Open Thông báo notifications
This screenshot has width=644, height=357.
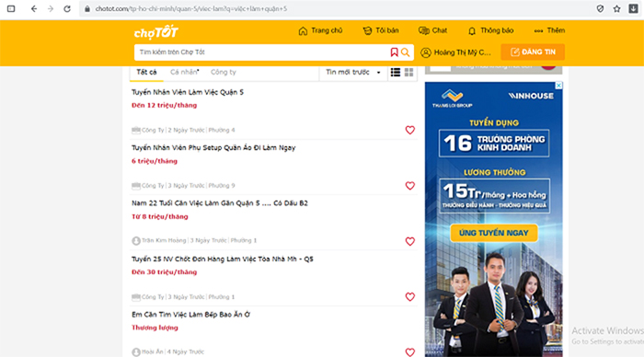[x=490, y=30]
